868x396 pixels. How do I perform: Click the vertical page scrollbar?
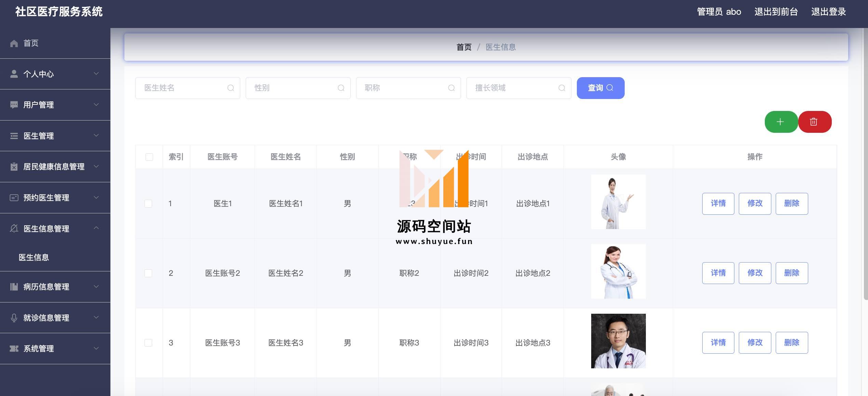(866, 164)
